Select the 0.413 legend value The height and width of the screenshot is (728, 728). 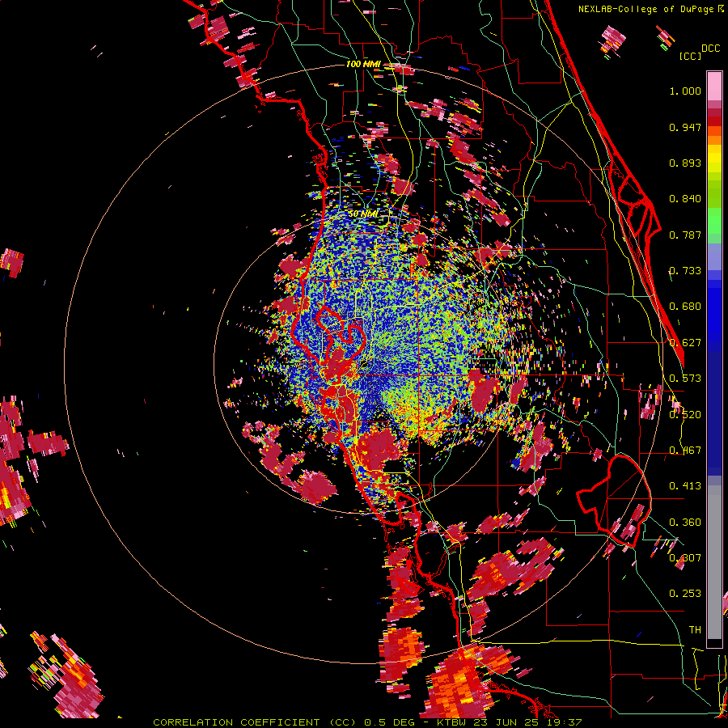pos(685,486)
